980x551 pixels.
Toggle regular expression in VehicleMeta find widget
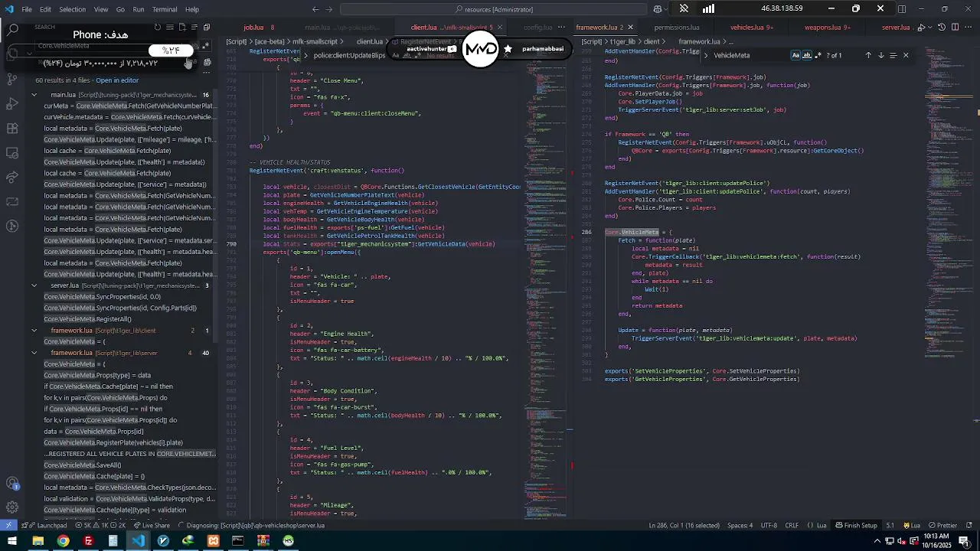click(818, 55)
